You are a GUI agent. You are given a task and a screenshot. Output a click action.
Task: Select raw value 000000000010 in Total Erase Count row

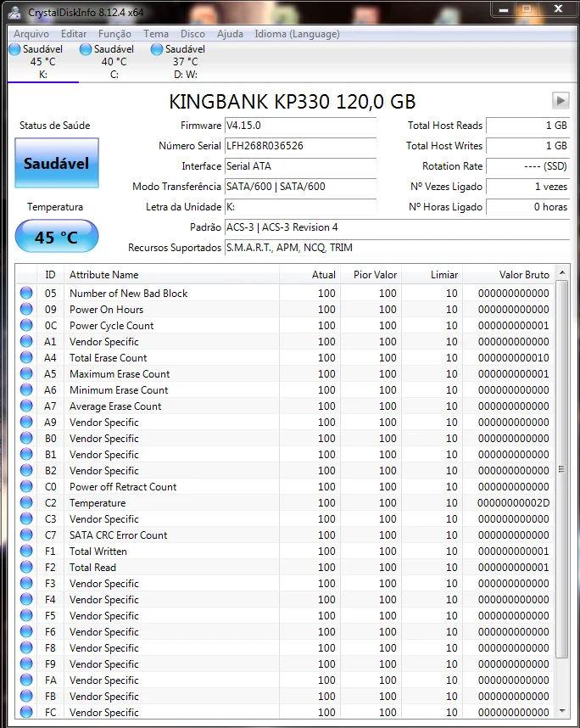pos(513,358)
